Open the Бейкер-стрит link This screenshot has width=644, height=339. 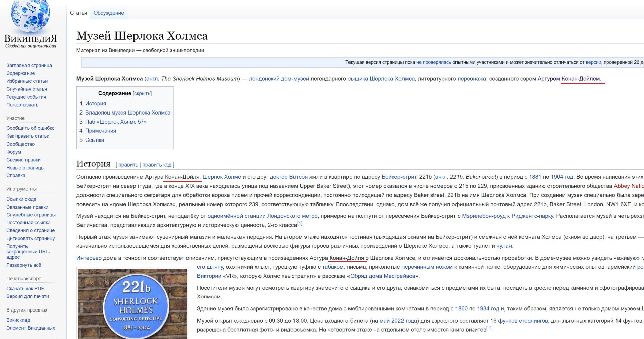399,177
